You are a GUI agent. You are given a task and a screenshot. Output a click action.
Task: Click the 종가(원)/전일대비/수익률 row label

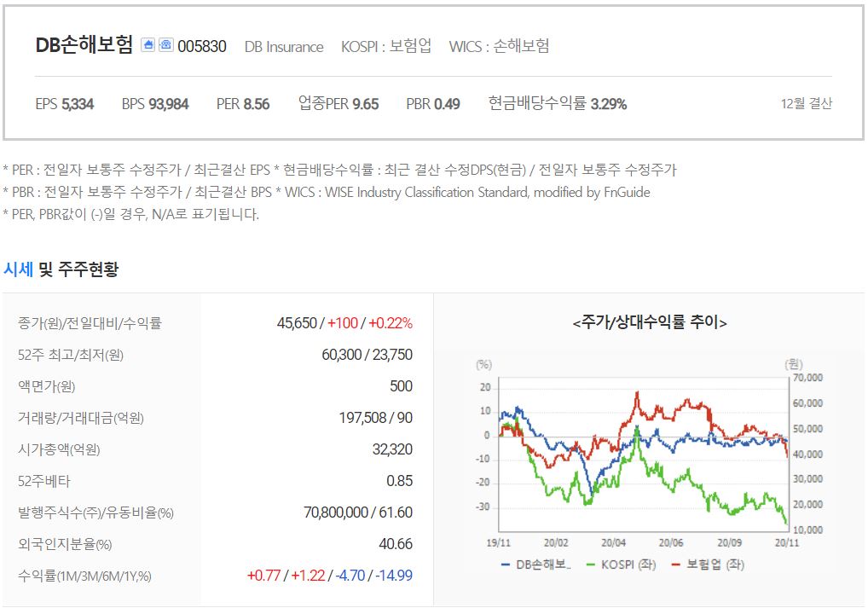point(90,323)
